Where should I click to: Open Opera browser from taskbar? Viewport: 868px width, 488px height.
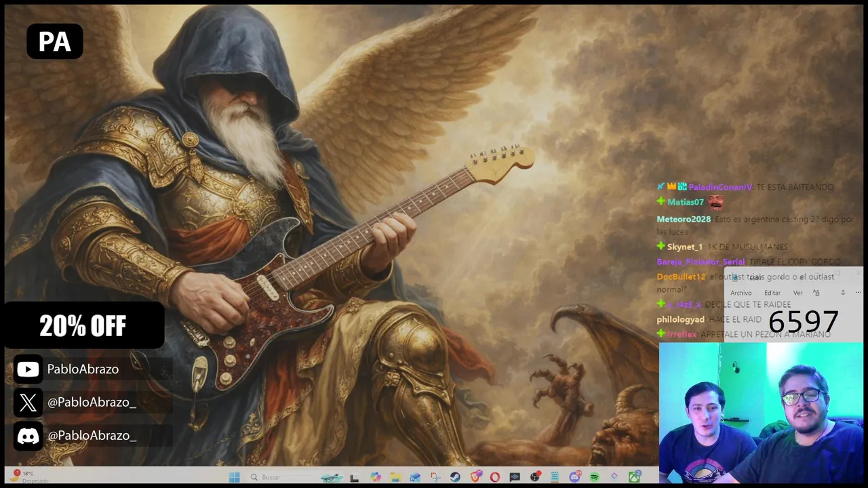click(x=495, y=477)
